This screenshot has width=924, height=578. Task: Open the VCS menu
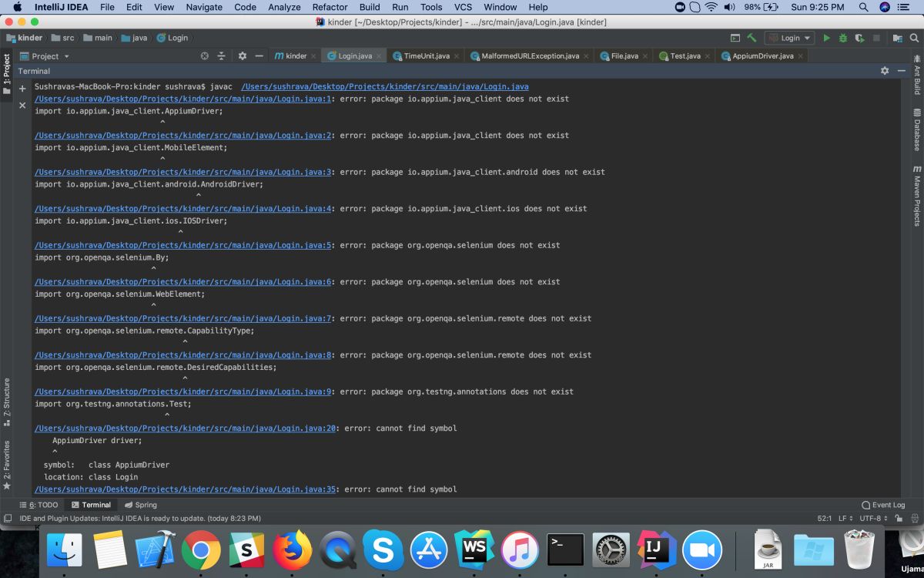point(463,7)
